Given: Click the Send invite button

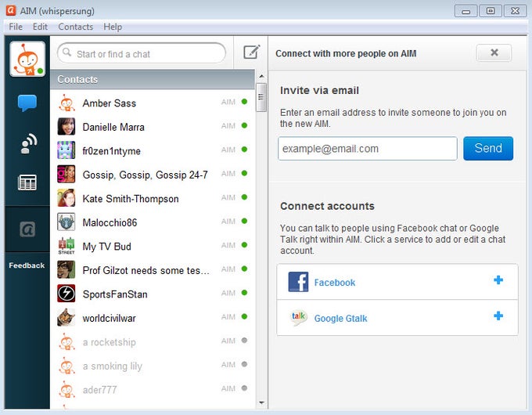Looking at the screenshot, I should coord(488,149).
